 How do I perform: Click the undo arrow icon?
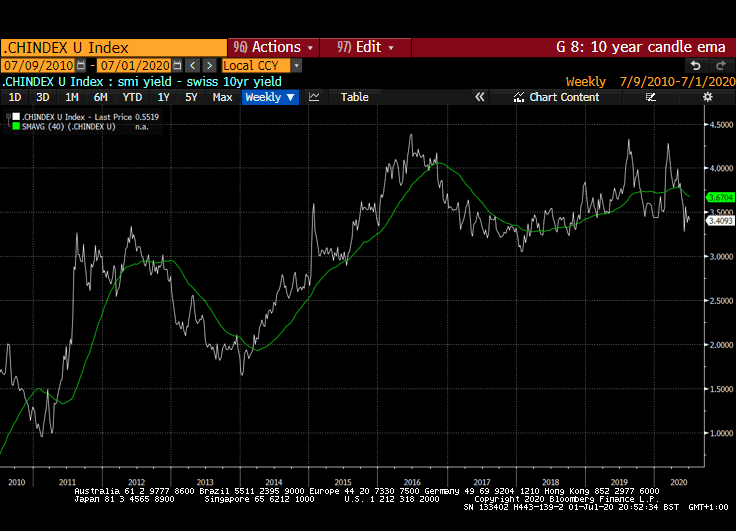696,66
